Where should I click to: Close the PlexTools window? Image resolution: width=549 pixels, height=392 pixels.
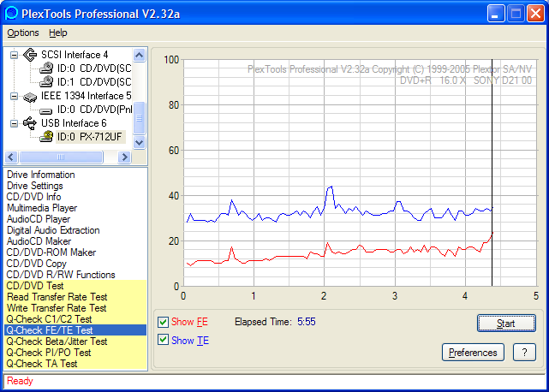click(535, 14)
